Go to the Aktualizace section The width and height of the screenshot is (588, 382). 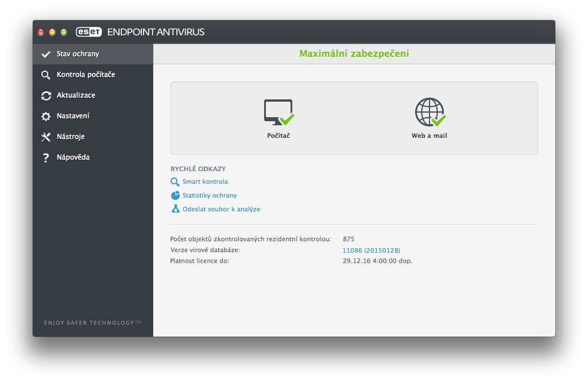pyautogui.click(x=93, y=95)
